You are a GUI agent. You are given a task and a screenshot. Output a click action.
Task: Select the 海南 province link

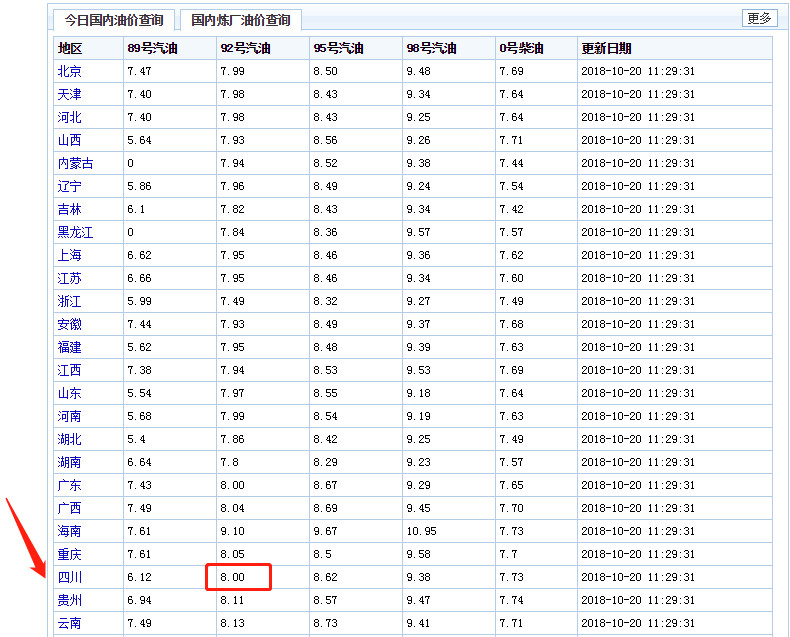click(x=70, y=531)
